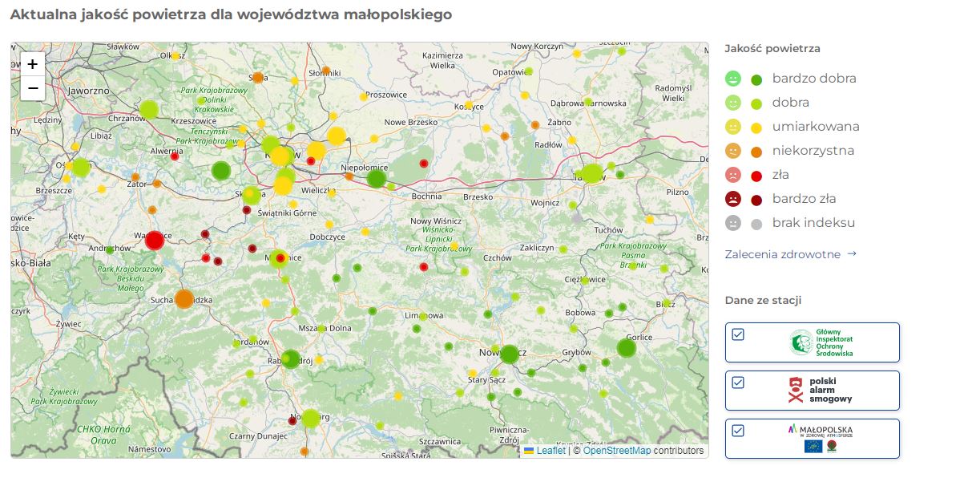Select the large light-green marker at Tarnów
The width and height of the screenshot is (980, 490).
pyautogui.click(x=591, y=173)
